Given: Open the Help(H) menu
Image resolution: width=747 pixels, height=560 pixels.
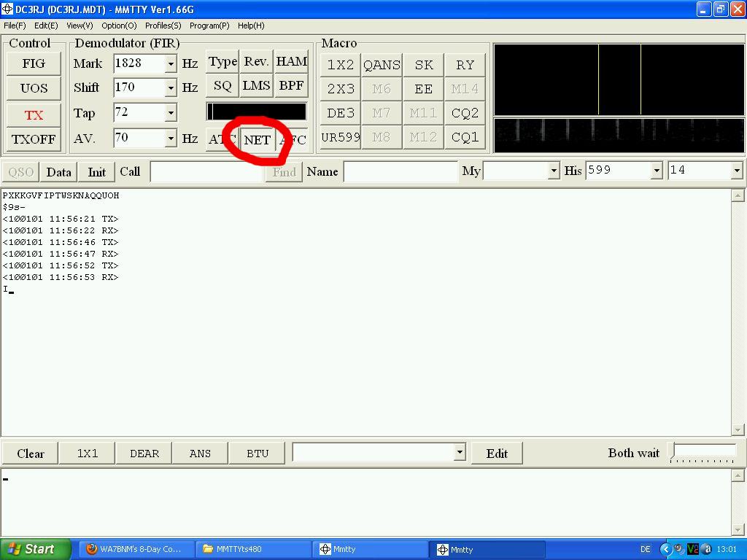Looking at the screenshot, I should [251, 26].
